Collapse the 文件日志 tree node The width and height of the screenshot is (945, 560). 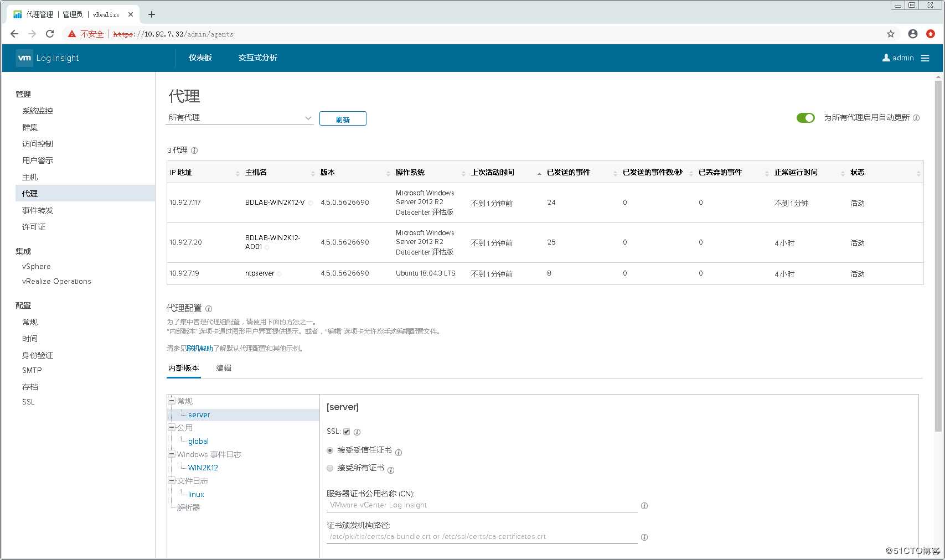point(172,480)
